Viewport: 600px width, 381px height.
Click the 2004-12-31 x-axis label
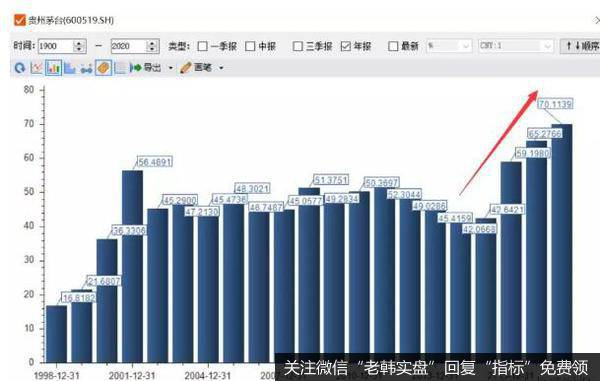[208, 376]
